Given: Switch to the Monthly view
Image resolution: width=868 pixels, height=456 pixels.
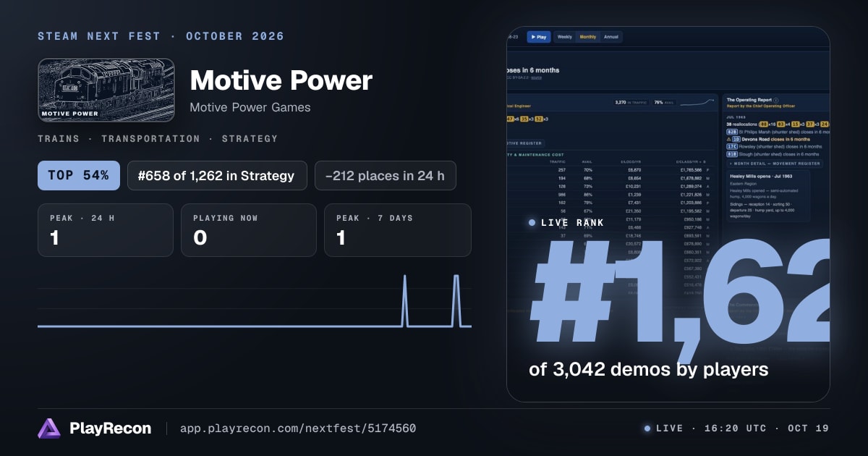Looking at the screenshot, I should point(587,36).
